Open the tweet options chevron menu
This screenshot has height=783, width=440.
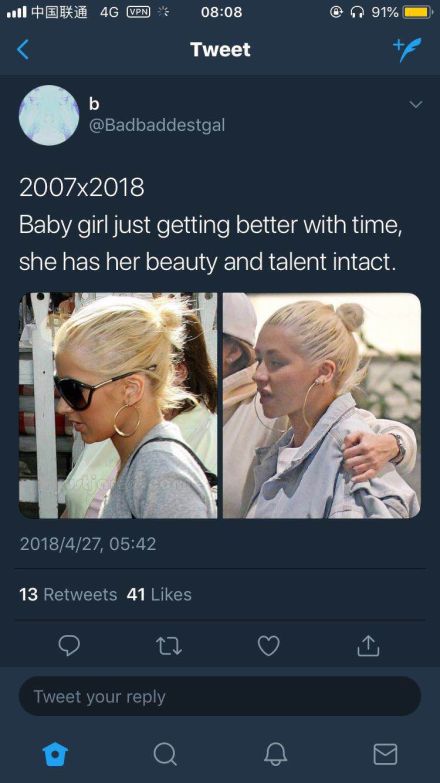click(416, 105)
